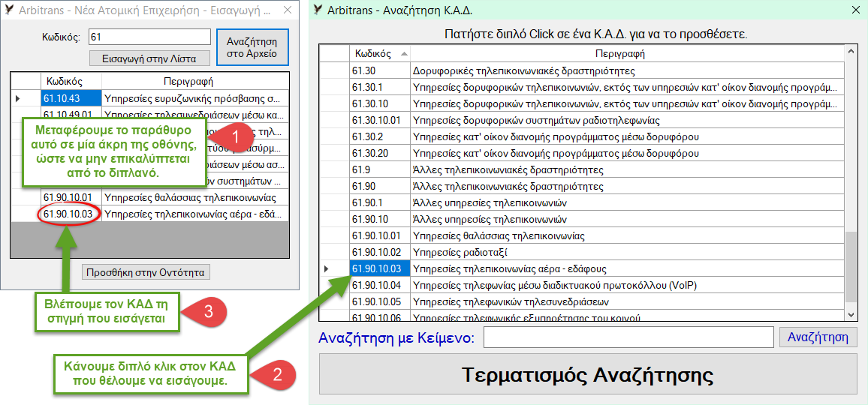The width and height of the screenshot is (868, 405).
Task: Select code 61.9 in the search results
Action: point(380,169)
